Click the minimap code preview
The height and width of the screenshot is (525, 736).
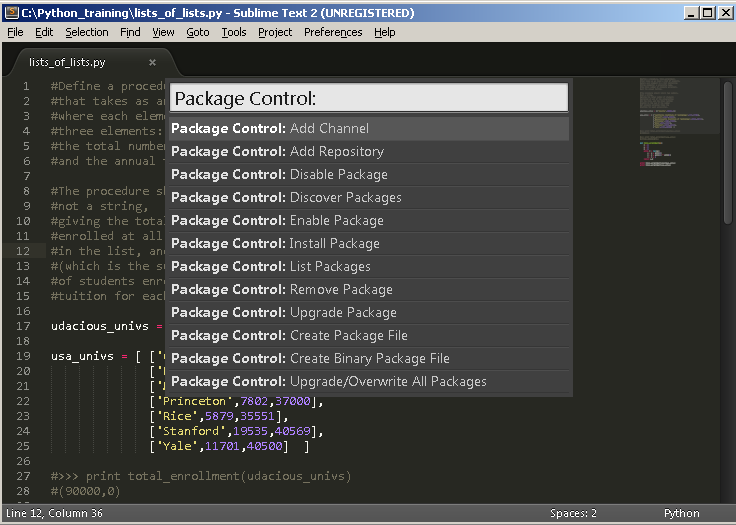678,122
